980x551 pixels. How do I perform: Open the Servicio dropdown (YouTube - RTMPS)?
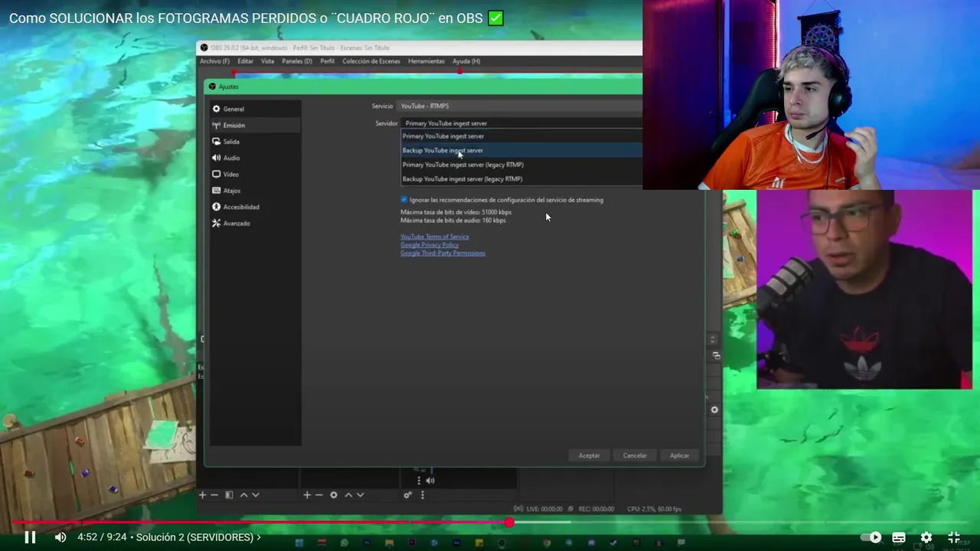pos(521,106)
